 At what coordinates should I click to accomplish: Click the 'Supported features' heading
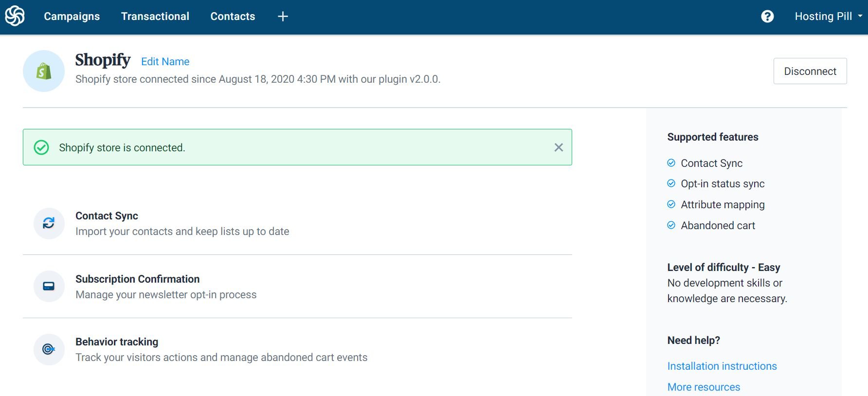pyautogui.click(x=713, y=137)
